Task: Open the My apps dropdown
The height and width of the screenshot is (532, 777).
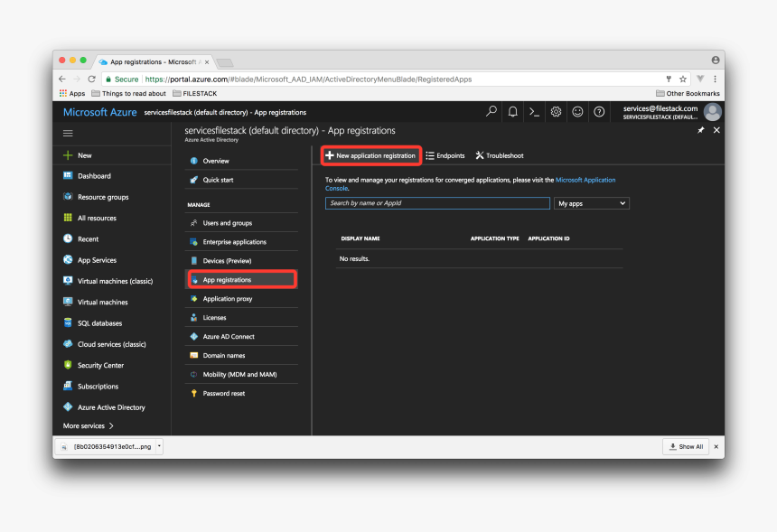Action: [592, 203]
